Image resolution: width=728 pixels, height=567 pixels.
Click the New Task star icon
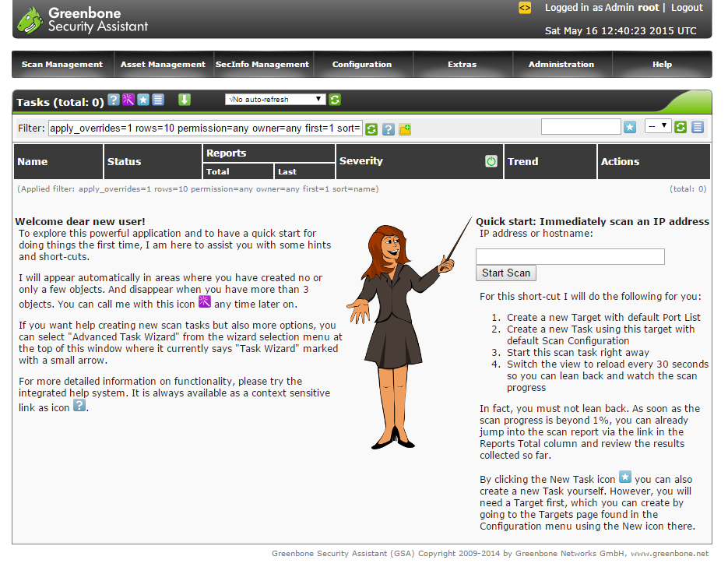click(x=142, y=100)
